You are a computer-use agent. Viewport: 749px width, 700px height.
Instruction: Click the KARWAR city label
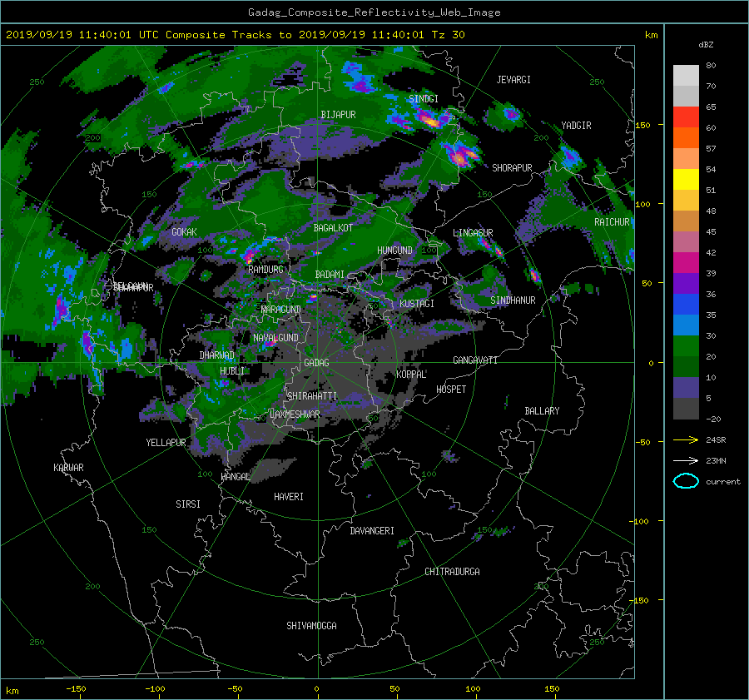(68, 468)
